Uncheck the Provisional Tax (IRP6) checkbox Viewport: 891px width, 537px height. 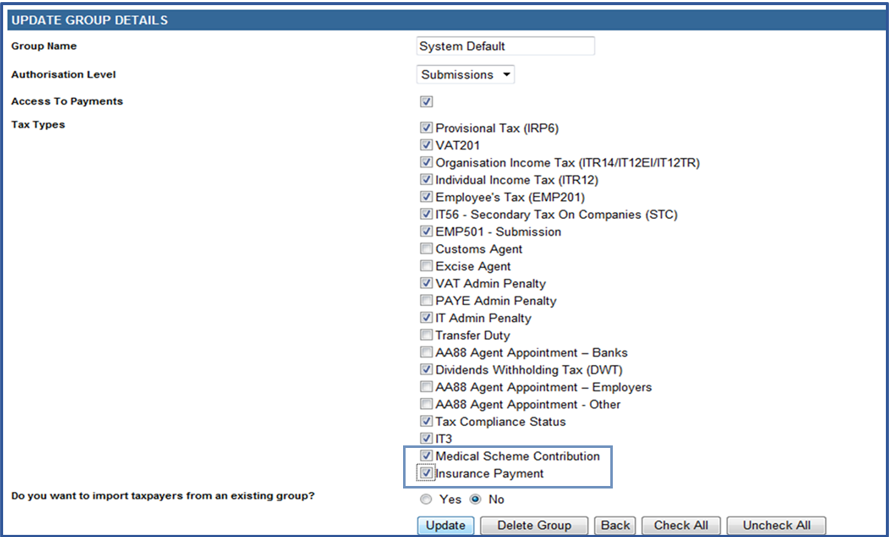(427, 128)
